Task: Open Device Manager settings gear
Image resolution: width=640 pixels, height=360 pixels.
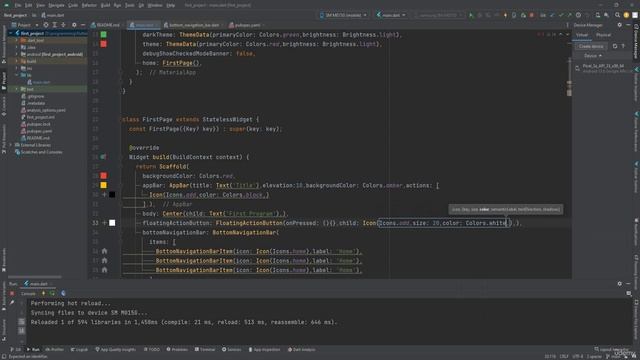Action: click(619, 25)
